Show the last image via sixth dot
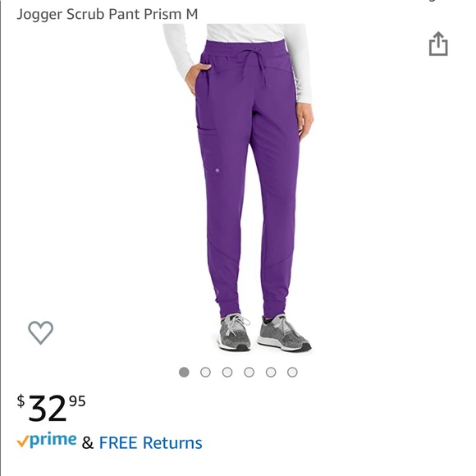This screenshot has width=476, height=476. point(292,372)
